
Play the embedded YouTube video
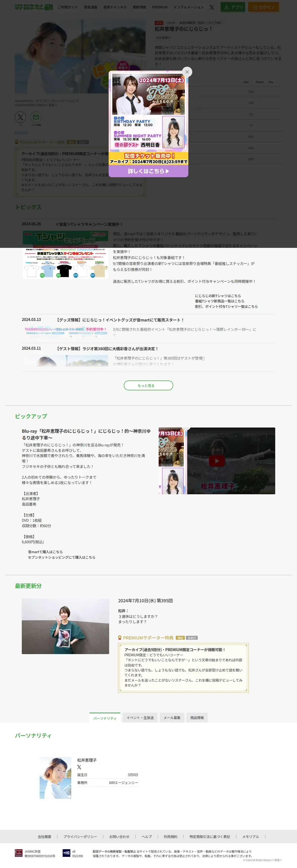217,461
